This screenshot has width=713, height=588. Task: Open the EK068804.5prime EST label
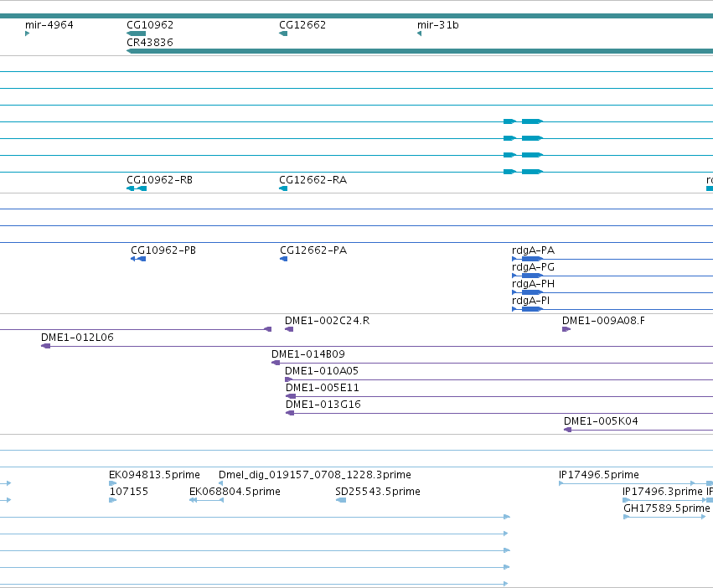point(235,492)
